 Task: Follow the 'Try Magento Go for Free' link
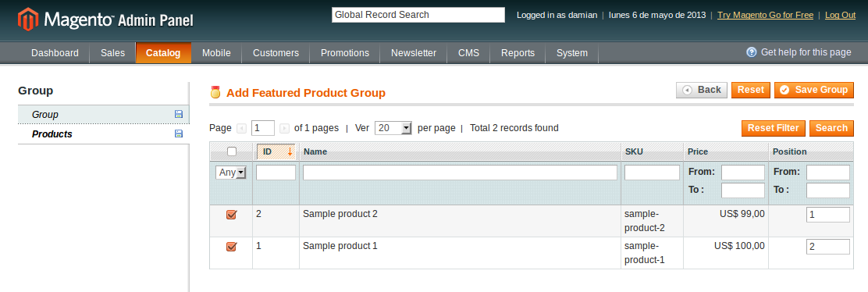(765, 15)
